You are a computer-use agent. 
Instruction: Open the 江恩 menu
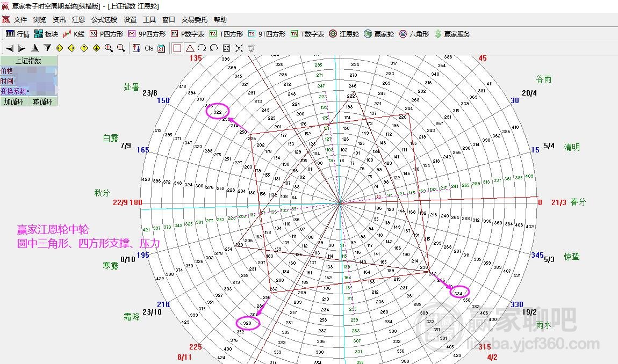78,20
